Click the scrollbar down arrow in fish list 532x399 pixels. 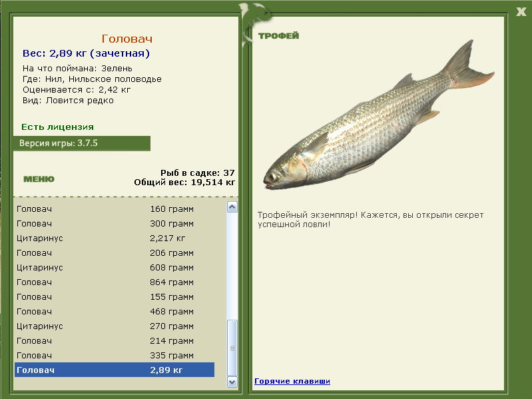[232, 382]
